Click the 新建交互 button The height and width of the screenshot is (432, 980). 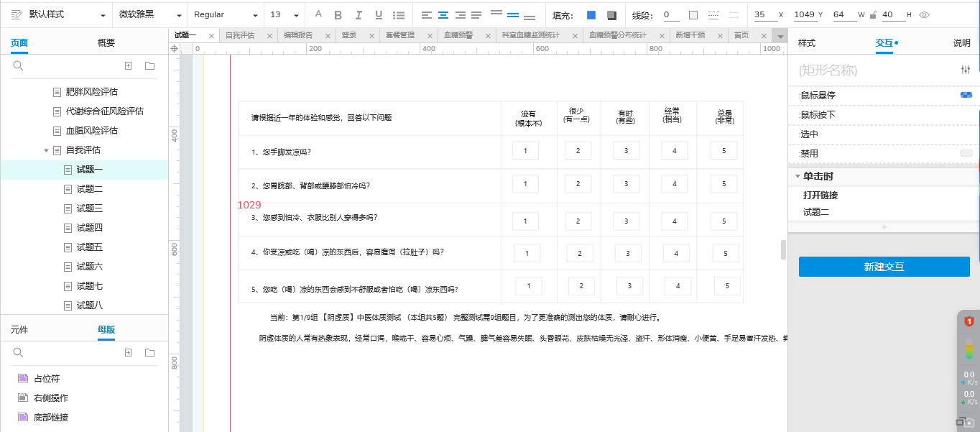[884, 267]
